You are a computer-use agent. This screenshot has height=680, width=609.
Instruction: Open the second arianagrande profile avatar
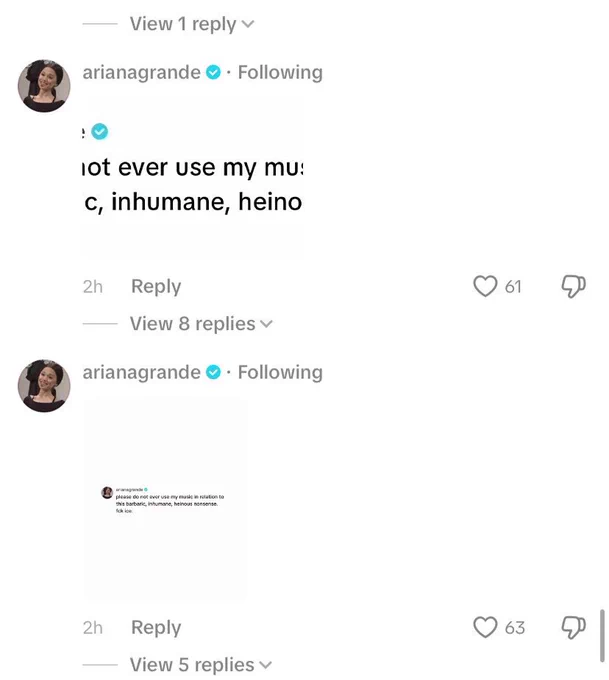point(44,386)
